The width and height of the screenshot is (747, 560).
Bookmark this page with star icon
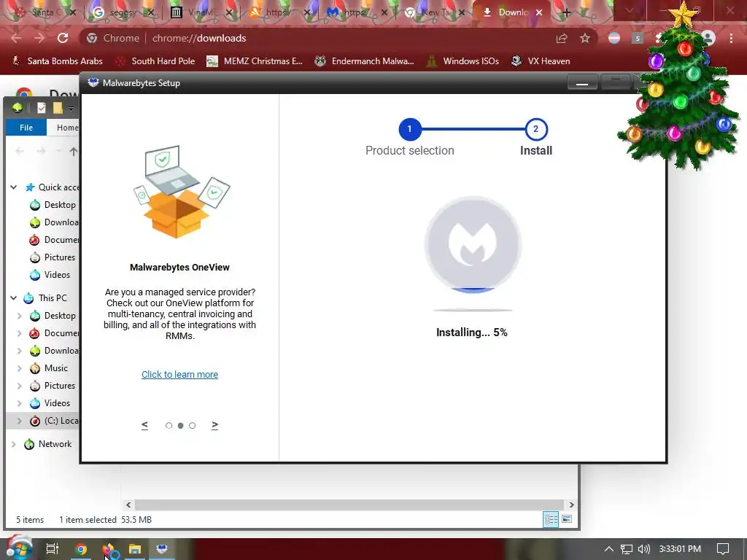click(585, 38)
